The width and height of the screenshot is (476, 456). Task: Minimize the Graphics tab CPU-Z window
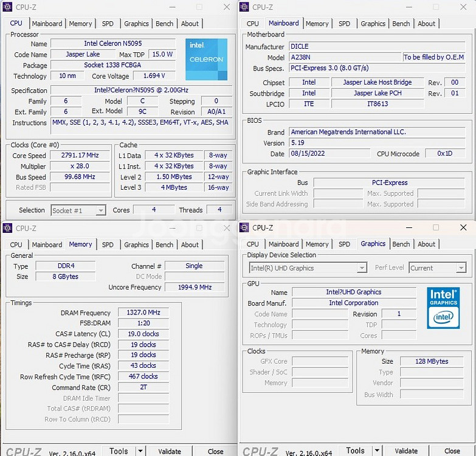409,227
